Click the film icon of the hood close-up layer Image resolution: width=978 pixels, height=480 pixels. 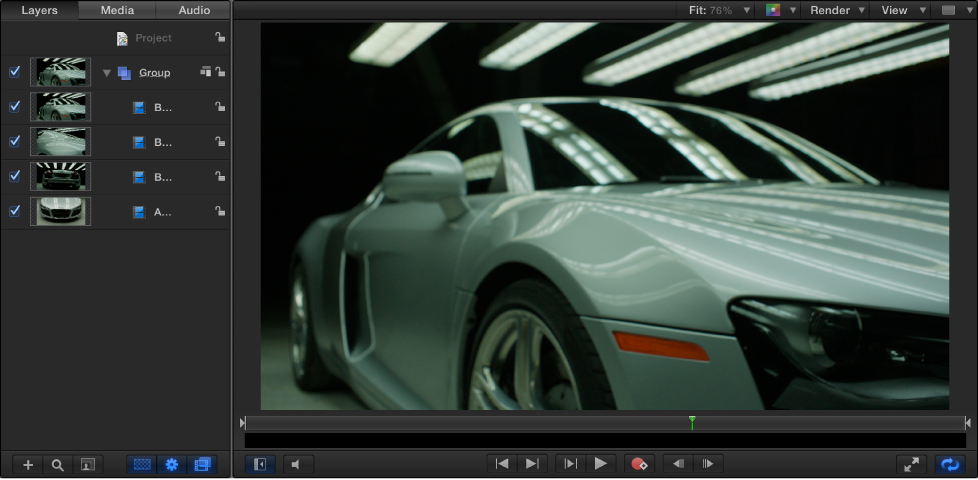pyautogui.click(x=139, y=142)
